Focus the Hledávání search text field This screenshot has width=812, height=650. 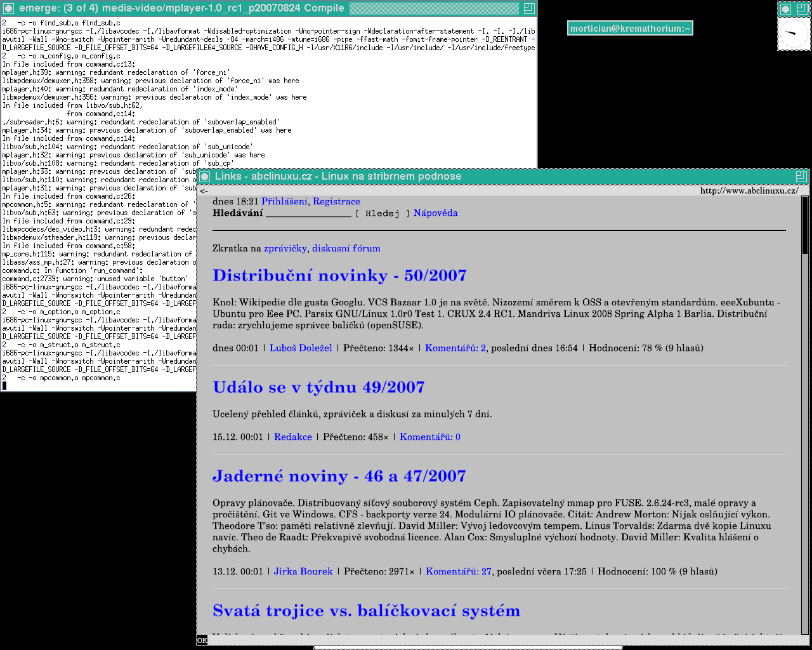pos(308,213)
